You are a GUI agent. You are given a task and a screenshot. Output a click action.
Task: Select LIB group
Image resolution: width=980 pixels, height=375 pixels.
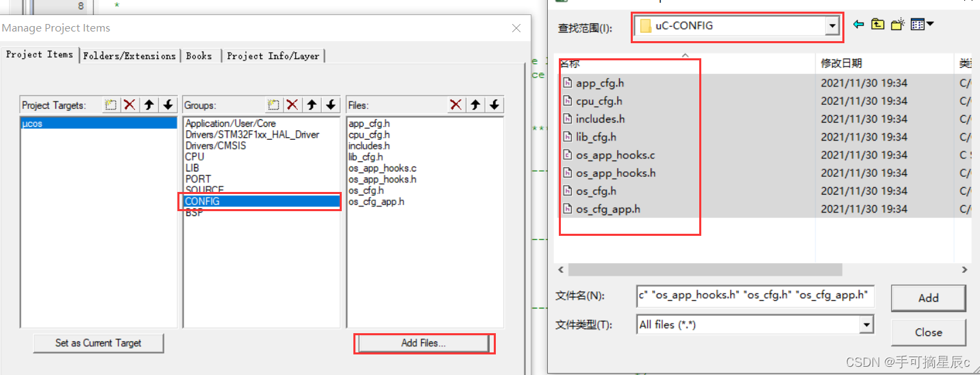192,168
